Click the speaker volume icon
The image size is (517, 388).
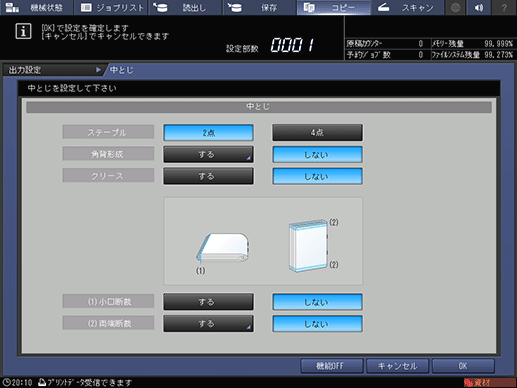click(x=479, y=7)
